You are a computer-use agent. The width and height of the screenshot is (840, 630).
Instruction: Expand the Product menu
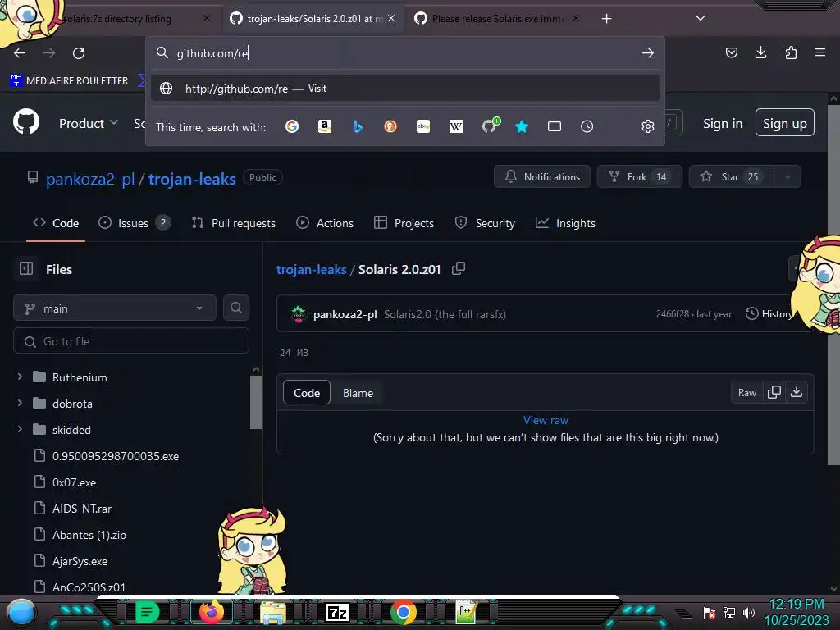pos(89,123)
